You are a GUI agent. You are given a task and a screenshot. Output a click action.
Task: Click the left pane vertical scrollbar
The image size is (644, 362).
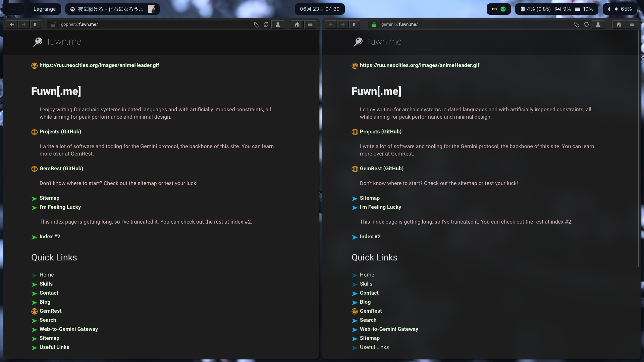317,149
